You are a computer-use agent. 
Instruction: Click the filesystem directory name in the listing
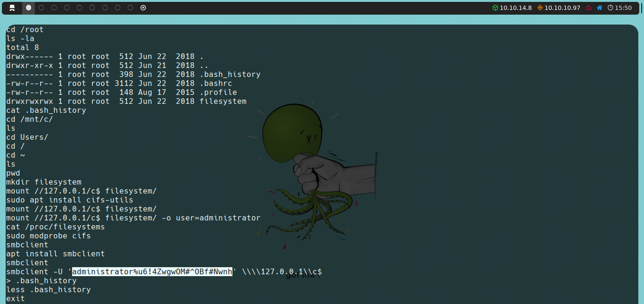point(223,101)
